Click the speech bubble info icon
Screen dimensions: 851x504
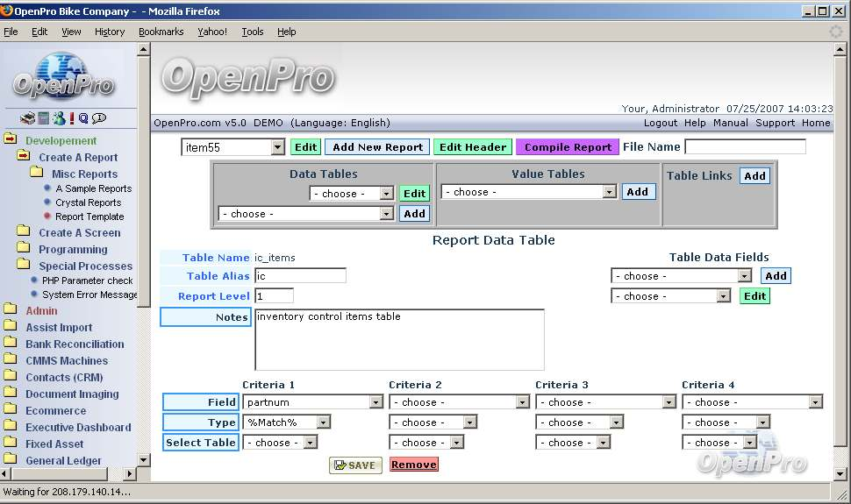[x=99, y=118]
